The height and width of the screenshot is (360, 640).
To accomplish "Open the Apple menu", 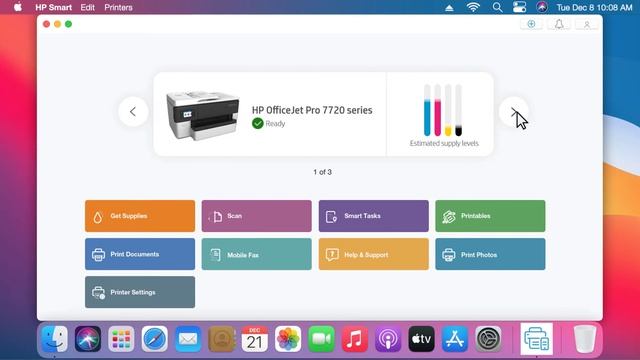I will tap(18, 7).
